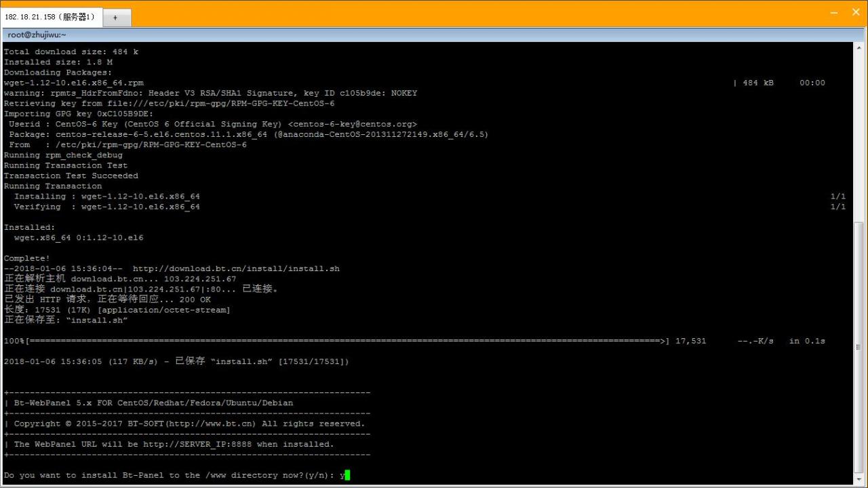
Task: Click the centos-6-key@centos.org Userid line
Action: [212, 124]
